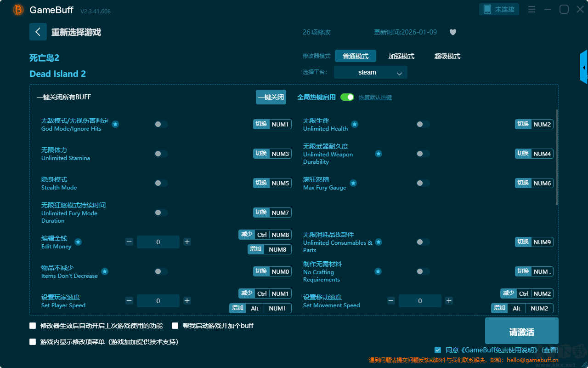The height and width of the screenshot is (368, 588).
Task: Click Ctrl NUM8 decrease hotkey for Edit Money
Action: pos(265,235)
